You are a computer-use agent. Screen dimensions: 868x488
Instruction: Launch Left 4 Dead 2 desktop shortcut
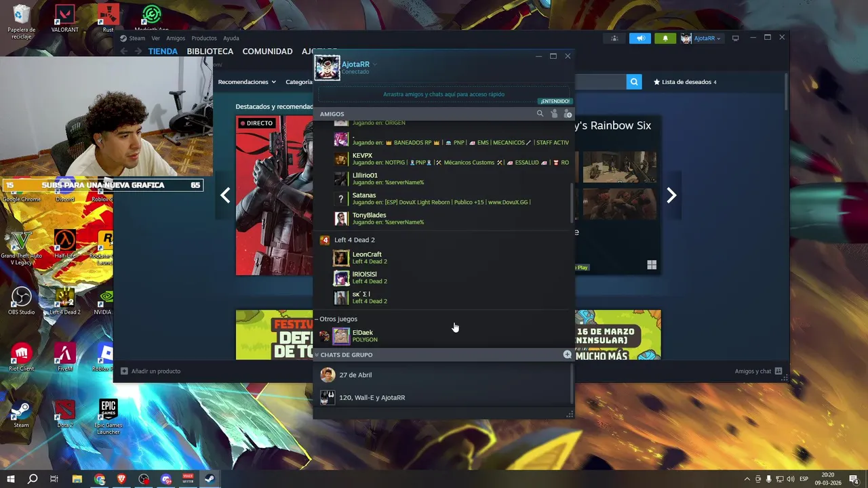tap(65, 301)
